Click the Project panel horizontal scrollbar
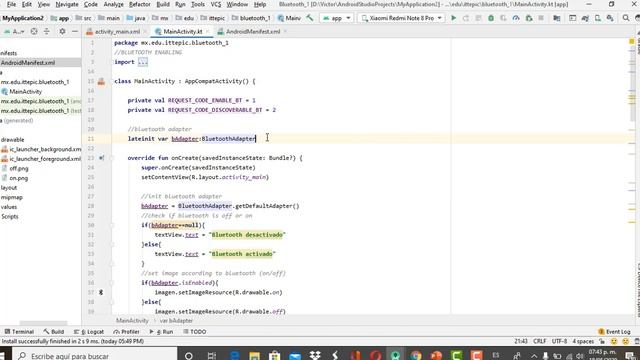The image size is (640, 360). point(43,323)
